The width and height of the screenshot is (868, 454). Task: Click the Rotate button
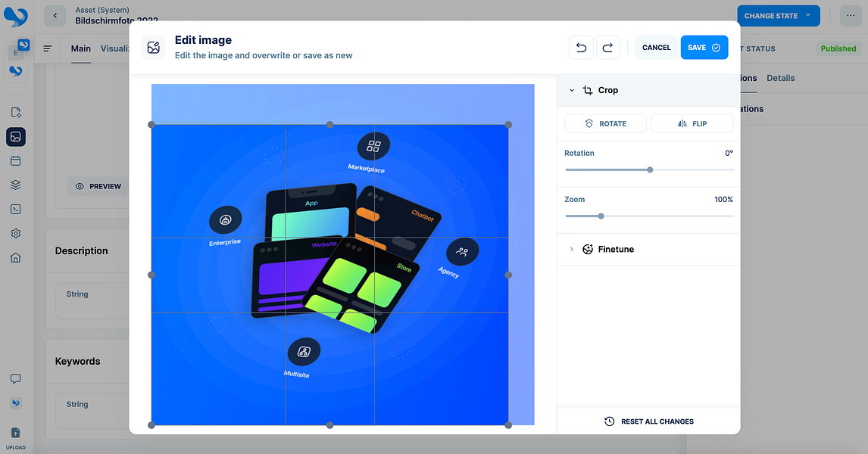pyautogui.click(x=605, y=124)
